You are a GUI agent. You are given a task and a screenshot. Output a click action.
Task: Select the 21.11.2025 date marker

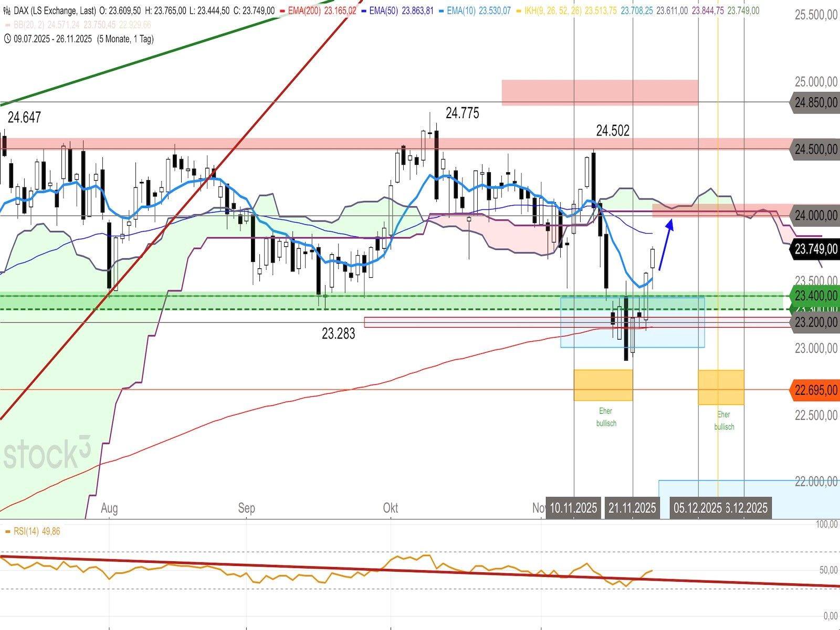tap(632, 508)
